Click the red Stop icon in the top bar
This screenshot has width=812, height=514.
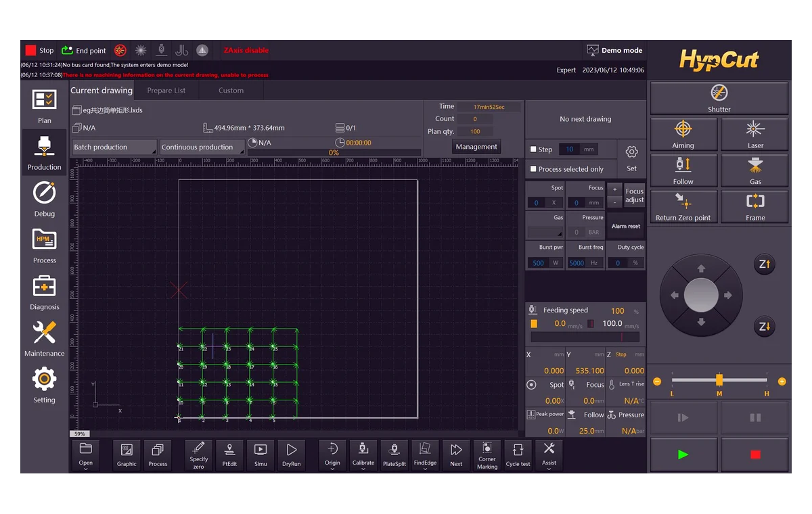[x=30, y=50]
